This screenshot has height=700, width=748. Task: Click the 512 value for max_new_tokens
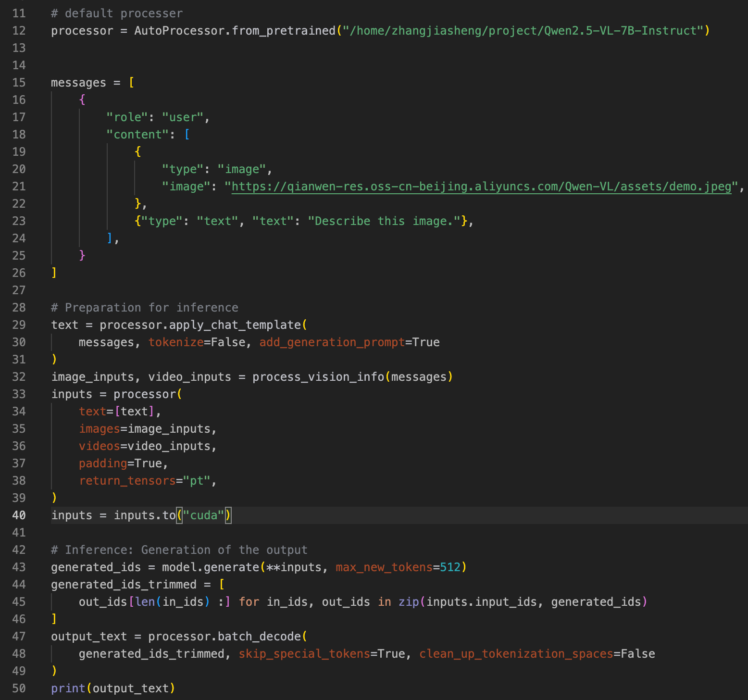(450, 567)
